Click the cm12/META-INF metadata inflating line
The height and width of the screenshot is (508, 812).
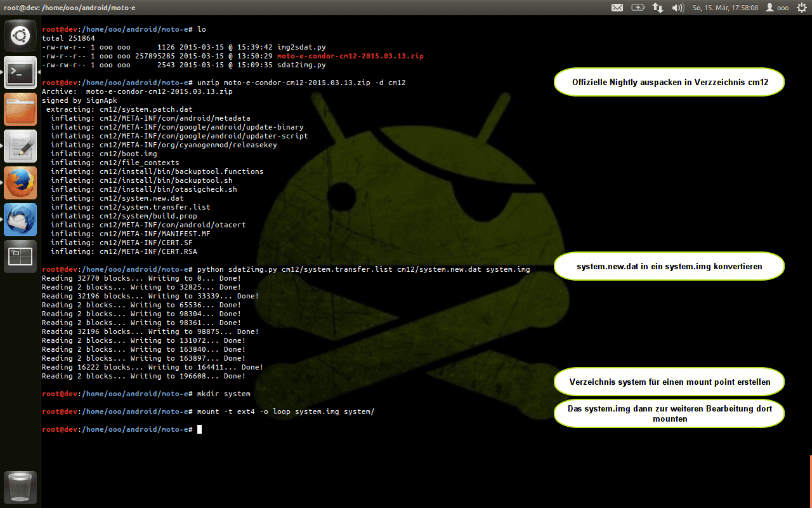pyautogui.click(x=150, y=118)
